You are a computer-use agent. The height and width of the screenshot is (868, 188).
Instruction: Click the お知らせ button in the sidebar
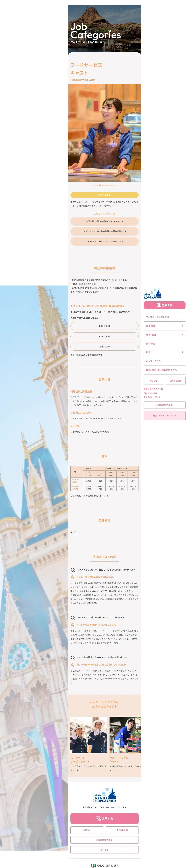pyautogui.click(x=153, y=381)
